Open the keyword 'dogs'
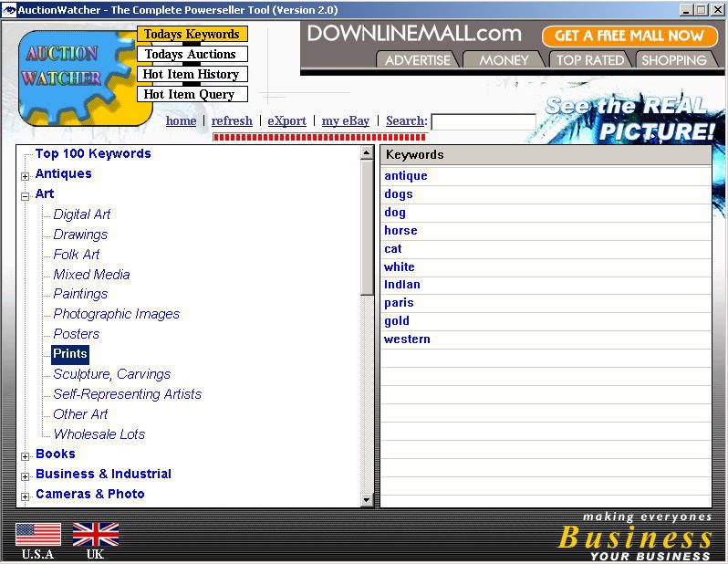 [399, 194]
